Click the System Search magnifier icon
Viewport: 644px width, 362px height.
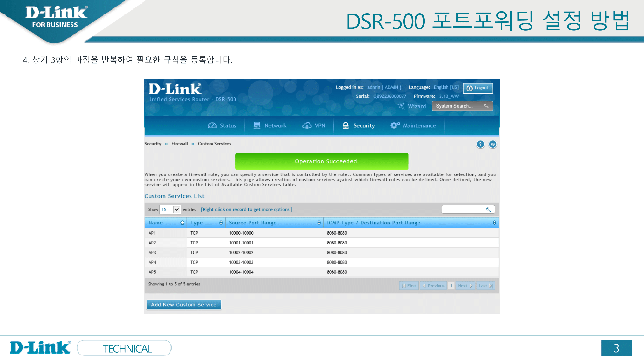click(x=486, y=106)
